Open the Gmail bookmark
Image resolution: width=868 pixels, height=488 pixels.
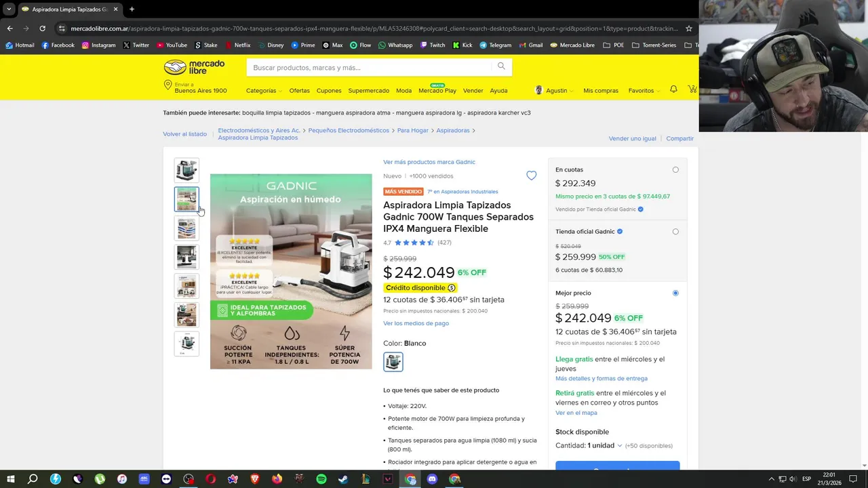click(531, 45)
